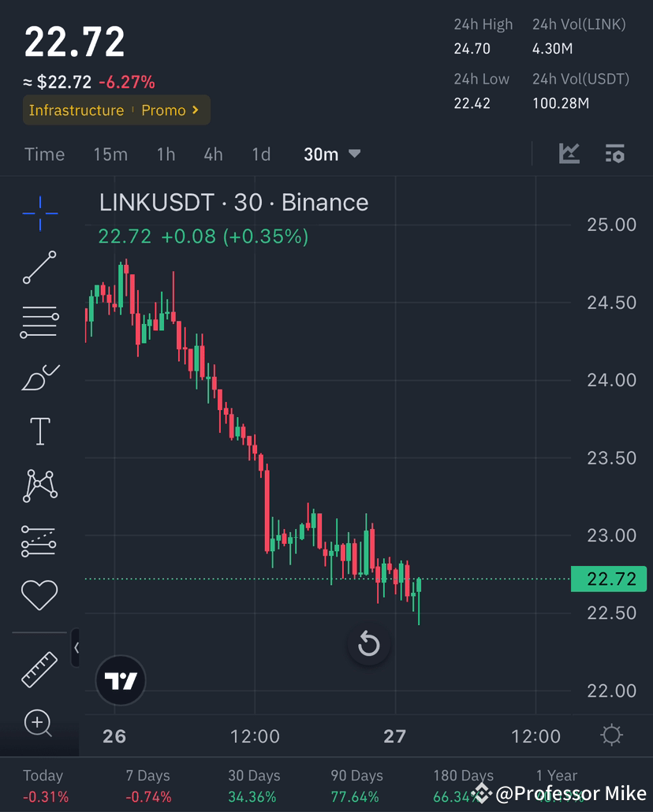Image resolution: width=653 pixels, height=812 pixels.
Task: Toggle chart brightness with the sun icon
Action: [x=613, y=734]
